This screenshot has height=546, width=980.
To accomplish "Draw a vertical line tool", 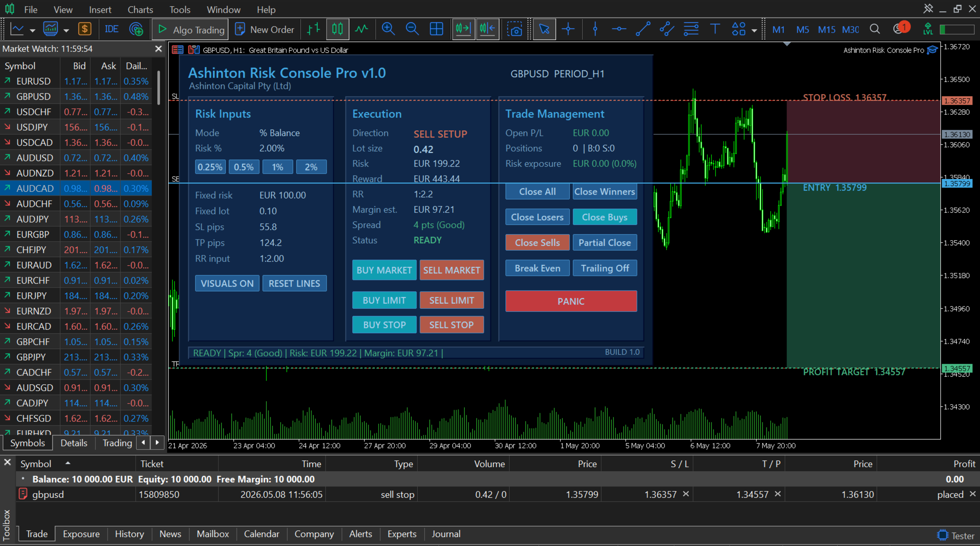I will click(595, 29).
